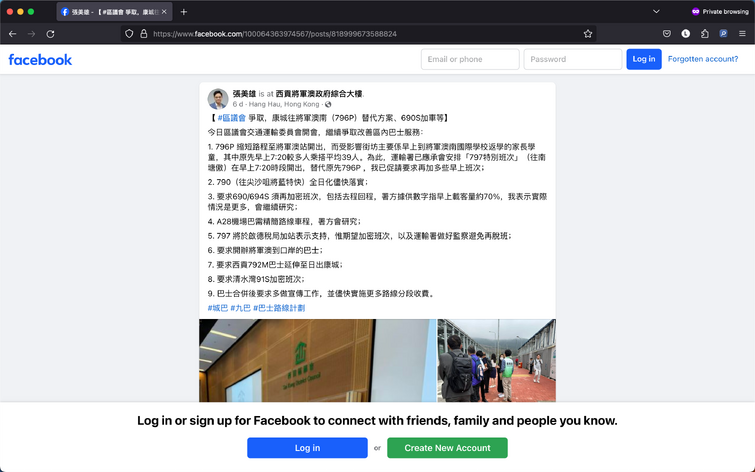Click the Facebook logo in the header
This screenshot has height=472, width=755.
[x=40, y=60]
